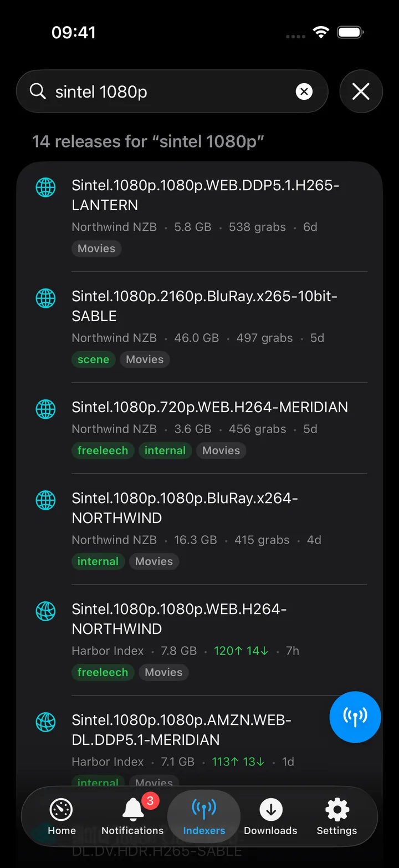Focus the search field containing sintel 1080p

coord(172,92)
